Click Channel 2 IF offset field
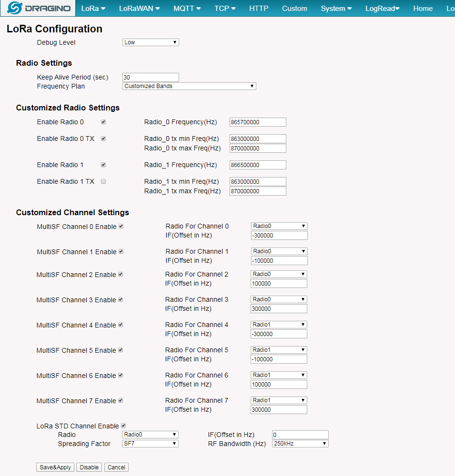The height and width of the screenshot is (476, 455). click(x=279, y=284)
